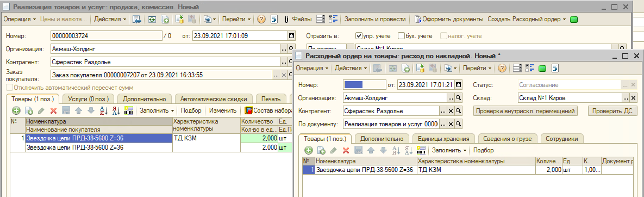
Task: Click По документу field in Расходный ордер
Action: (391, 124)
